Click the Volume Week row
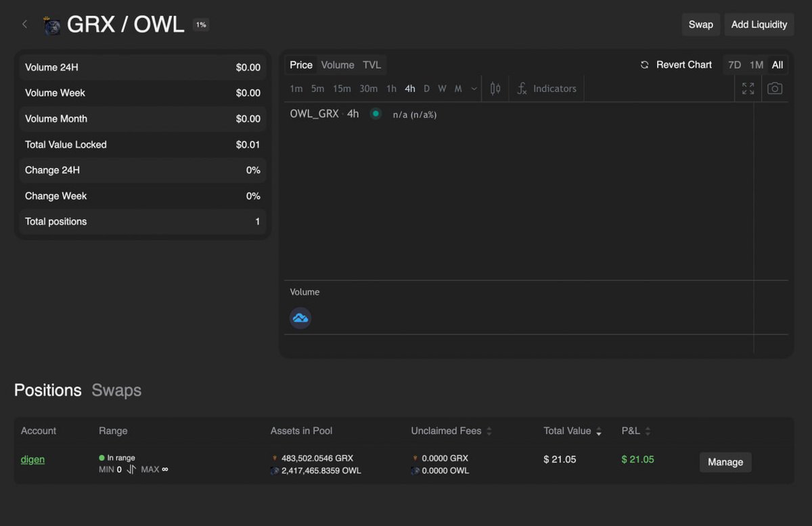 coord(143,93)
